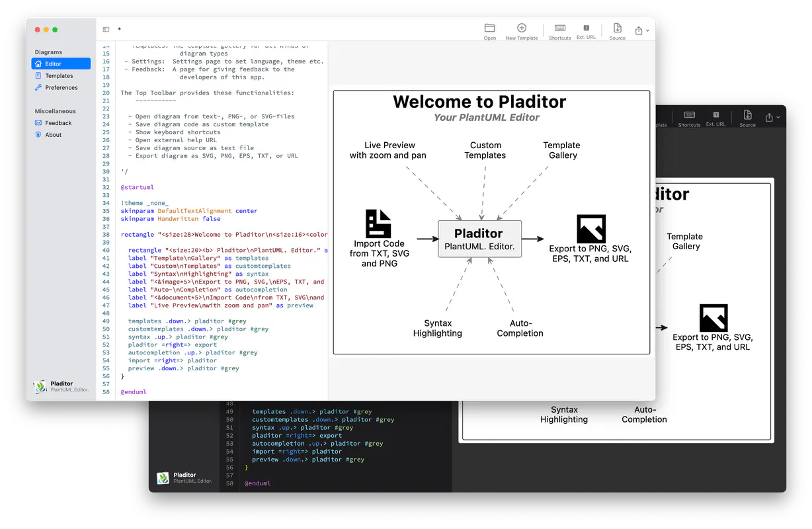The width and height of the screenshot is (812, 529).
Task: Open Preferences in the sidebar
Action: (x=61, y=87)
